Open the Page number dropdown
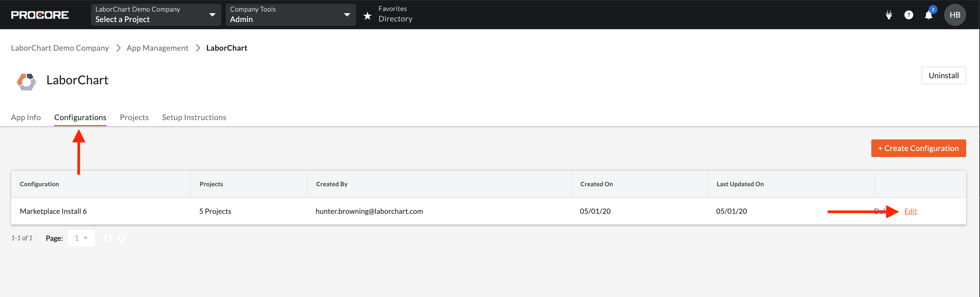The width and height of the screenshot is (980, 297). click(81, 238)
